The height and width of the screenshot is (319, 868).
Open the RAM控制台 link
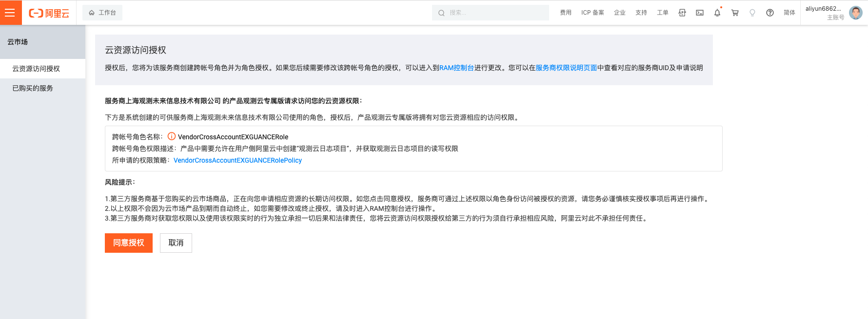click(x=456, y=68)
